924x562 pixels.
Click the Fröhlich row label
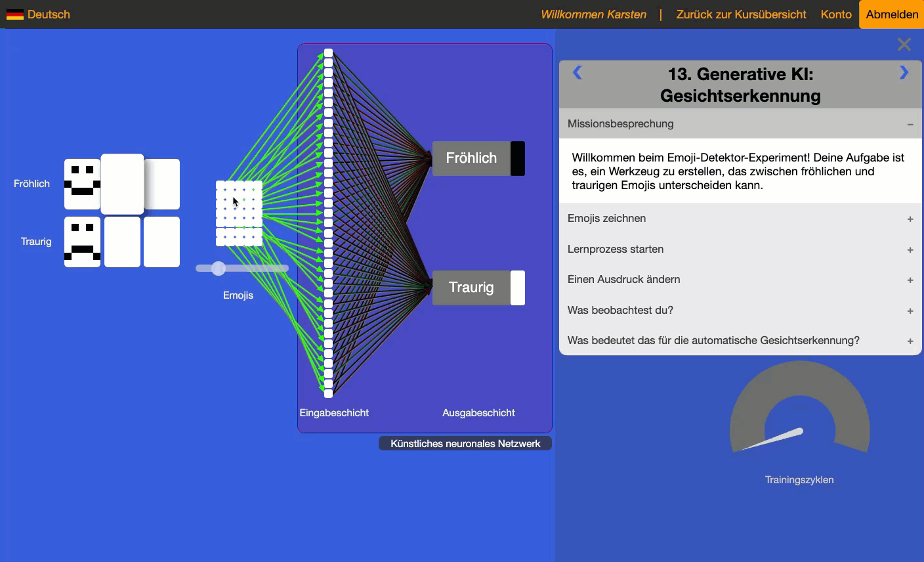(x=31, y=184)
